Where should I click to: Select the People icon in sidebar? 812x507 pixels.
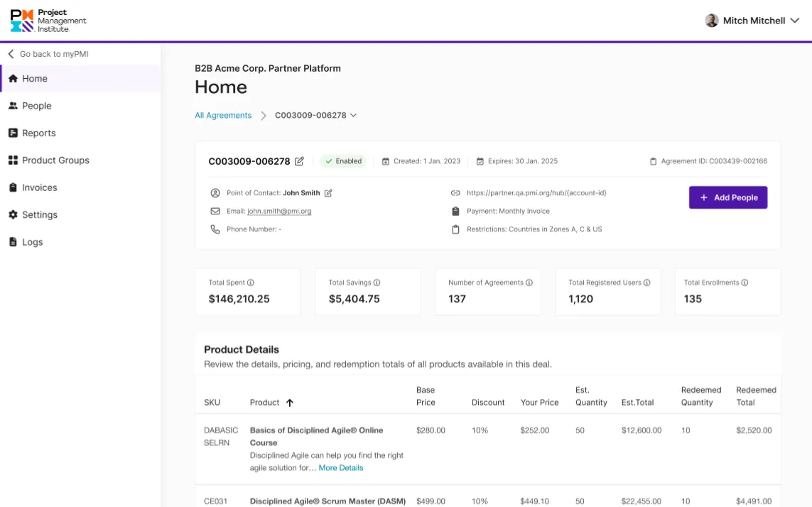pos(16,105)
